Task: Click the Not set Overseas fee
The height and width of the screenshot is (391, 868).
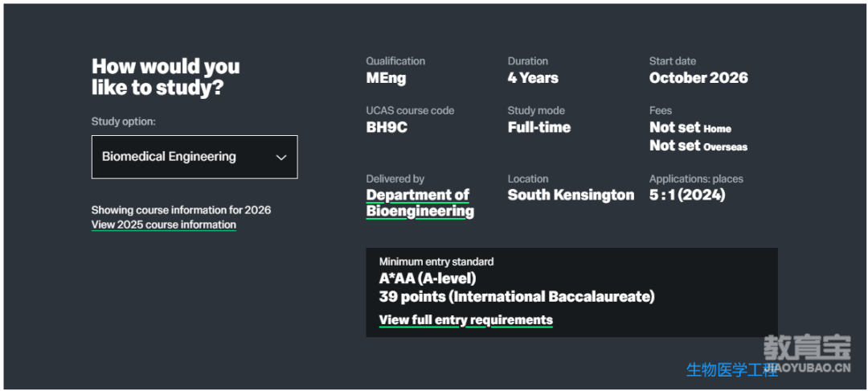Action: (698, 146)
